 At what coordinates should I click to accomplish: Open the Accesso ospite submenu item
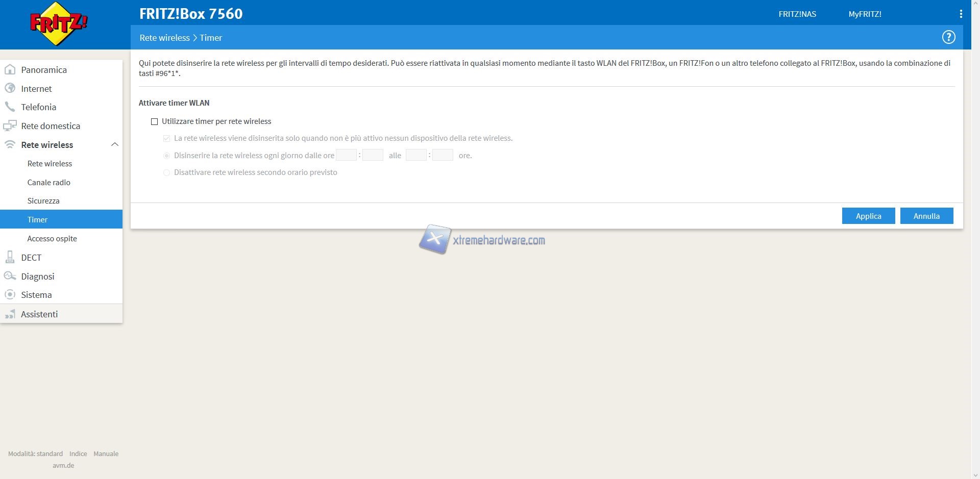tap(52, 239)
